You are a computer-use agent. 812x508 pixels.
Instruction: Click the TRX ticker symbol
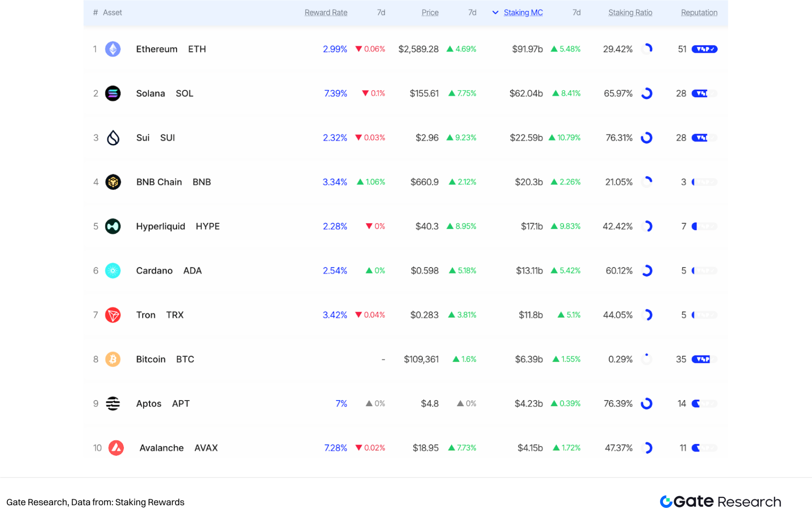(x=175, y=315)
